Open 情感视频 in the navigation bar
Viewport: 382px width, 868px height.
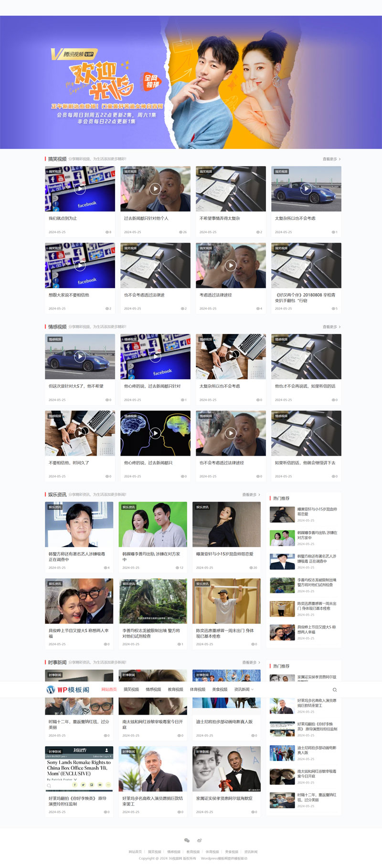click(x=153, y=689)
